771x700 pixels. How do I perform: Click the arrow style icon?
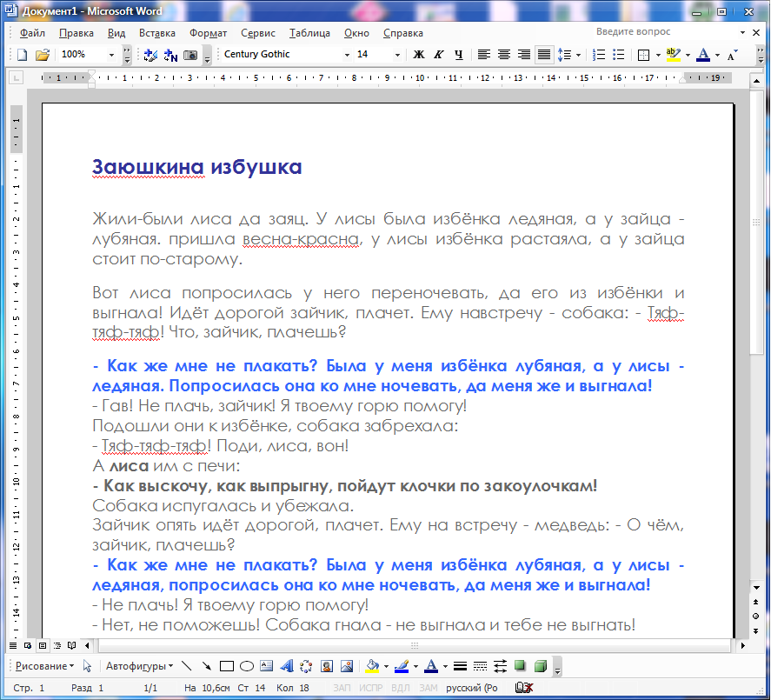coord(500,666)
